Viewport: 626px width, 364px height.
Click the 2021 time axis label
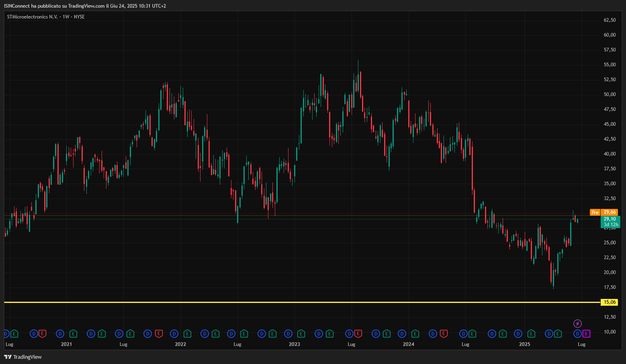pyautogui.click(x=66, y=344)
